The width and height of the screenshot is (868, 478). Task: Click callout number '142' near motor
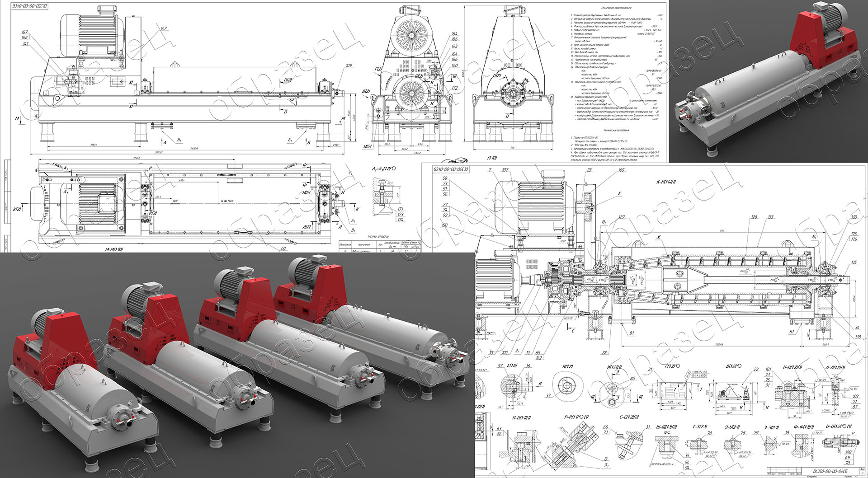163,28
